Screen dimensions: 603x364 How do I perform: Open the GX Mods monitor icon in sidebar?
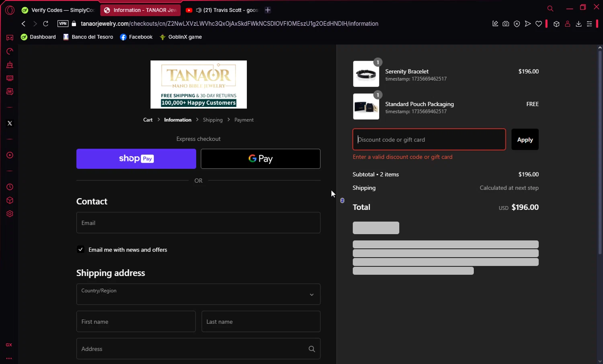click(x=10, y=78)
